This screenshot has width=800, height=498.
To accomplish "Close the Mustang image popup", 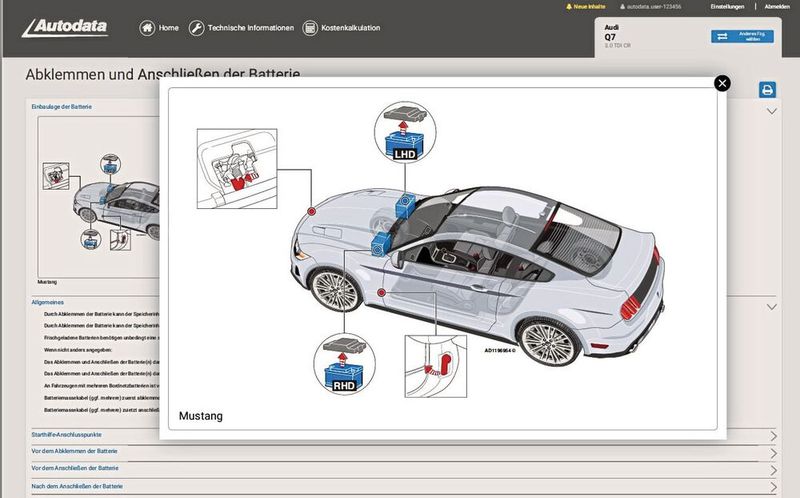I will click(722, 83).
